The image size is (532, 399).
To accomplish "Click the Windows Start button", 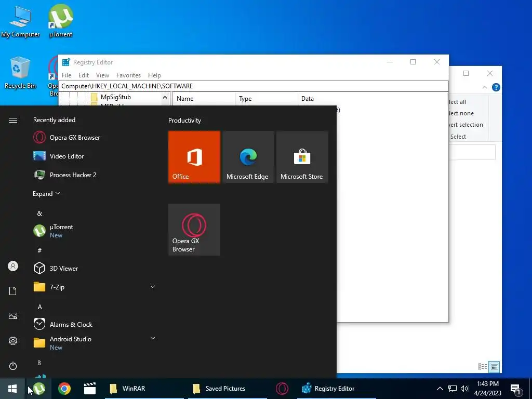I will click(12, 389).
